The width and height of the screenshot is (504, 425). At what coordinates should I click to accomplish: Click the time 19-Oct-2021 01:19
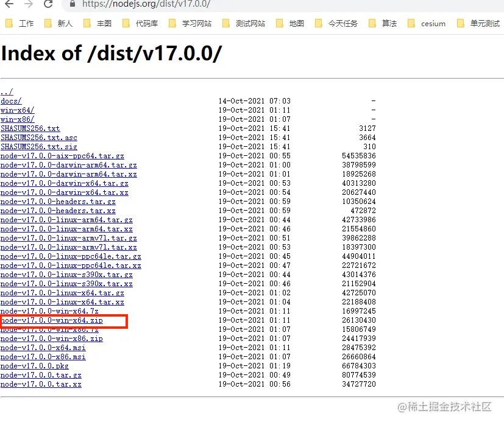click(x=254, y=366)
